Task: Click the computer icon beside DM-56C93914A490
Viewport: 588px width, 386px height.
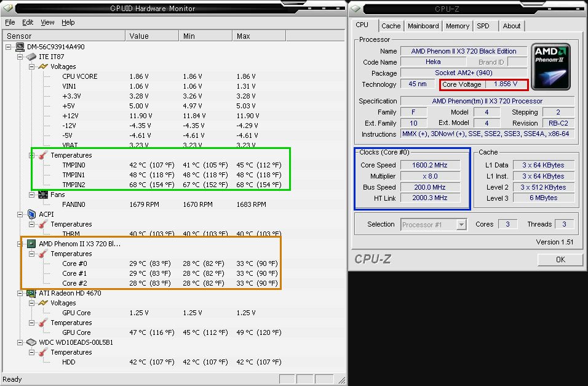Action: (20, 47)
